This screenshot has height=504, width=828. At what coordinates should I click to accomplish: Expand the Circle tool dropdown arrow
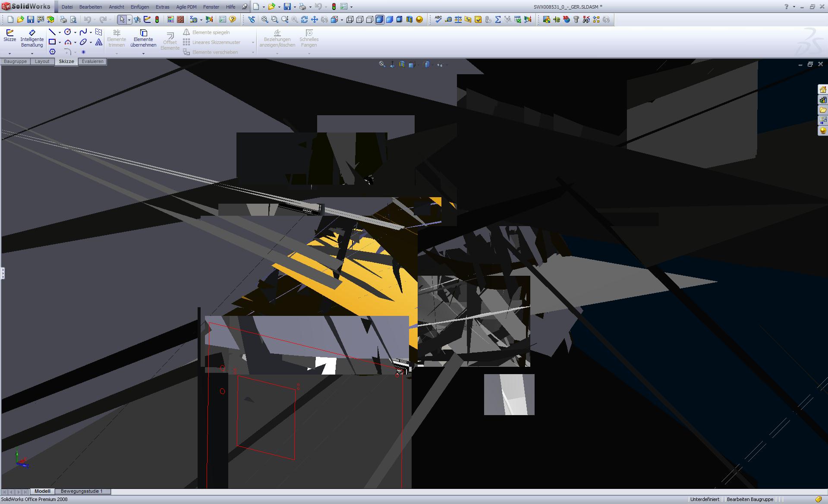point(75,32)
